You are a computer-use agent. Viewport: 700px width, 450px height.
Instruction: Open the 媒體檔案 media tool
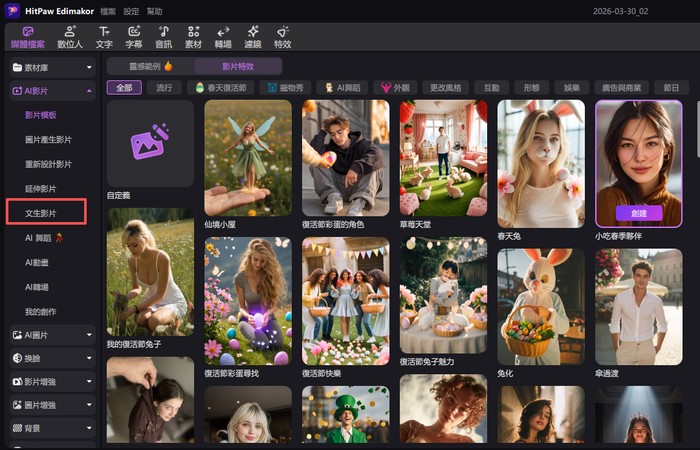pos(27,37)
